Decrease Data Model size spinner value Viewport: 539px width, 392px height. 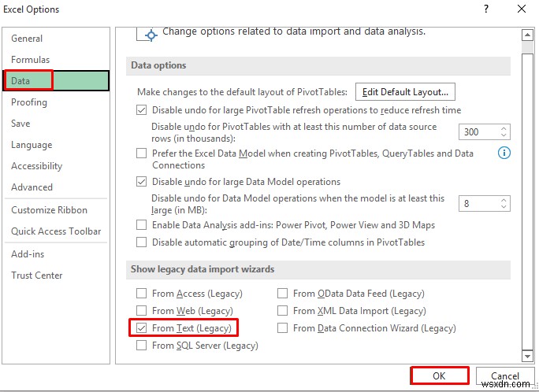point(504,207)
